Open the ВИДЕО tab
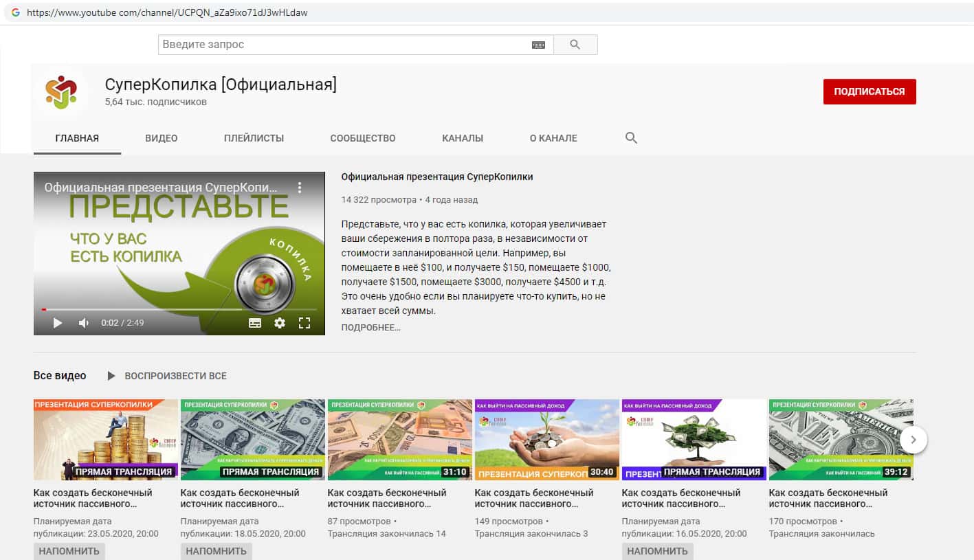Image resolution: width=974 pixels, height=560 pixels. click(x=162, y=138)
